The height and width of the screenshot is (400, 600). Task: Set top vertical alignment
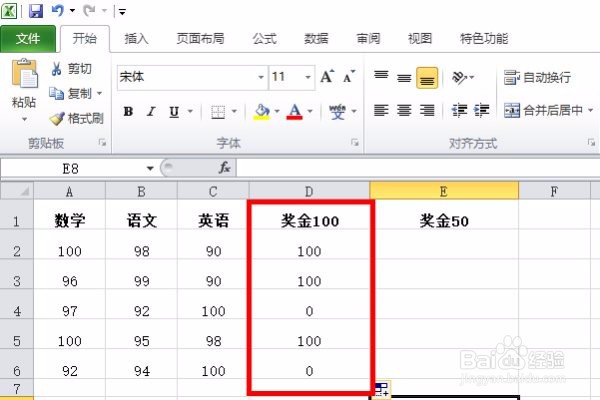(x=381, y=77)
